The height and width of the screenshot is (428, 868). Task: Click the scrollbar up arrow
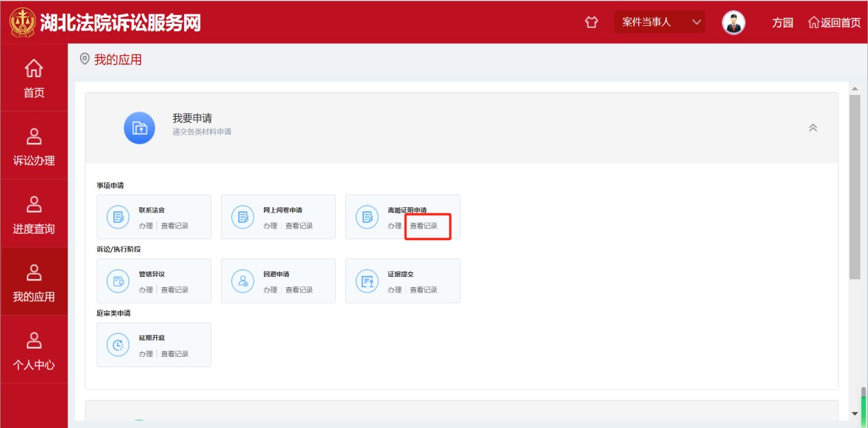pyautogui.click(x=854, y=89)
